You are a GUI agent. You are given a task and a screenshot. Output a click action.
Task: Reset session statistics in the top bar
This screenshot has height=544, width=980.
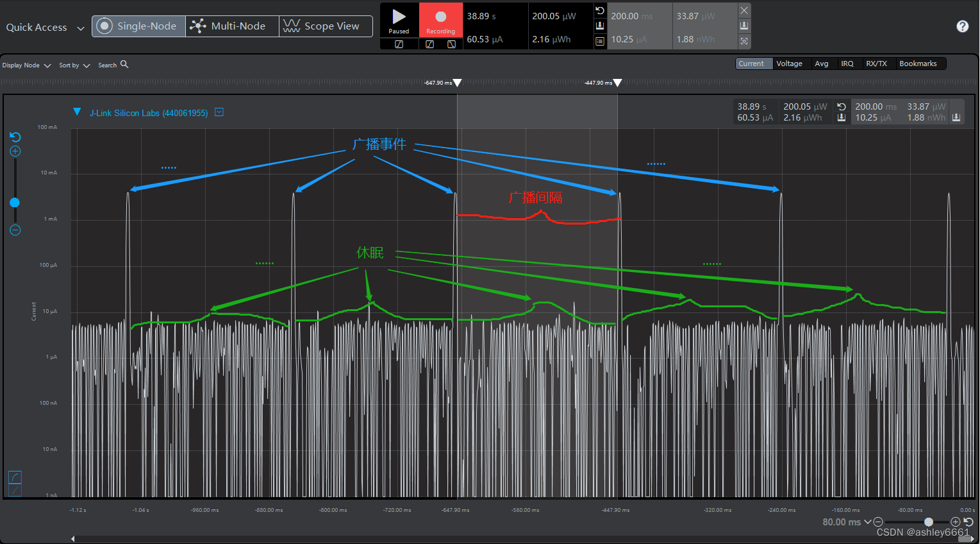600,11
